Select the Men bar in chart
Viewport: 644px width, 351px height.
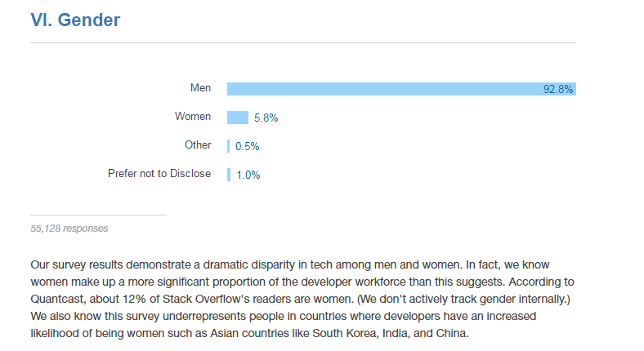pyautogui.click(x=401, y=89)
